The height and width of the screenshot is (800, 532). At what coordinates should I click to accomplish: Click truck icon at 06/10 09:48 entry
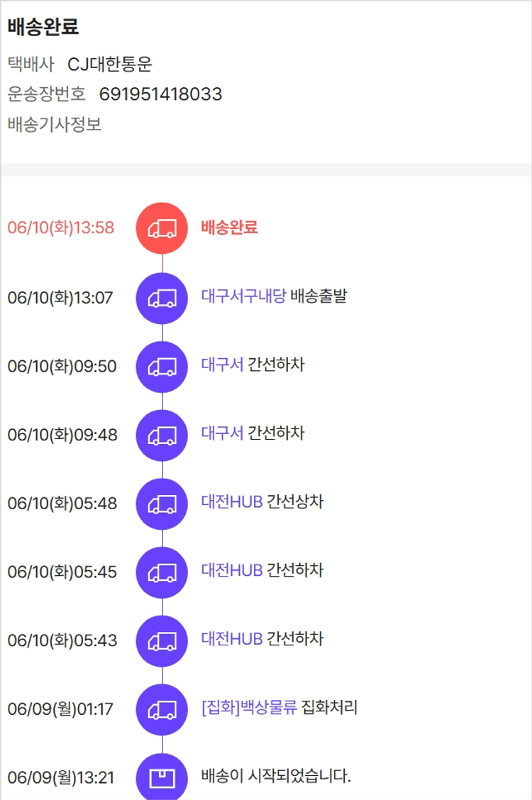162,435
